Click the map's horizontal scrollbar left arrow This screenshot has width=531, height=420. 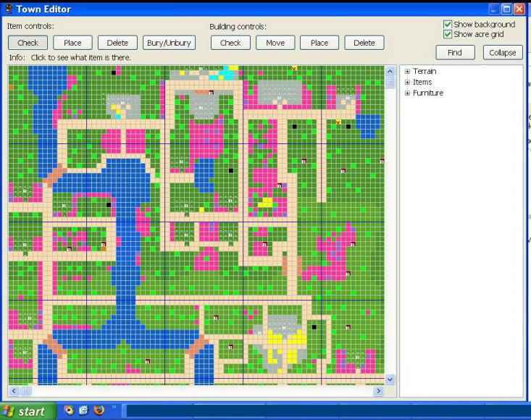14,391
